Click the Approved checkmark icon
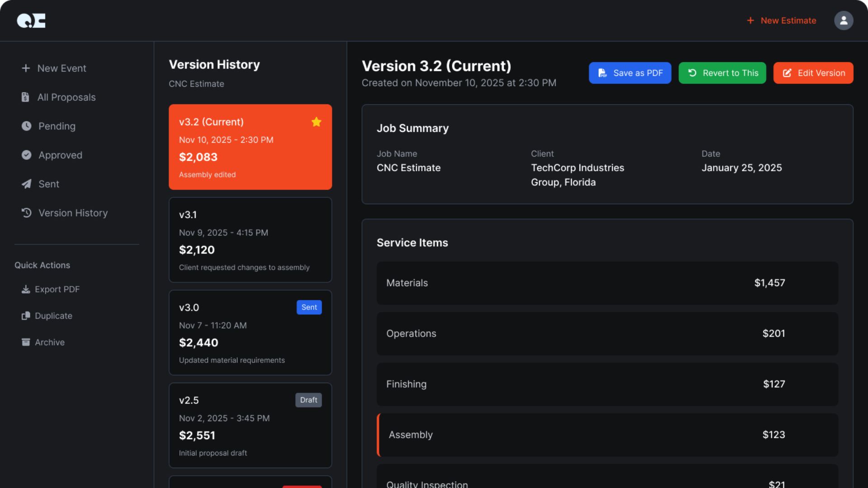Screen dimensions: 868x488 [x=27, y=155]
